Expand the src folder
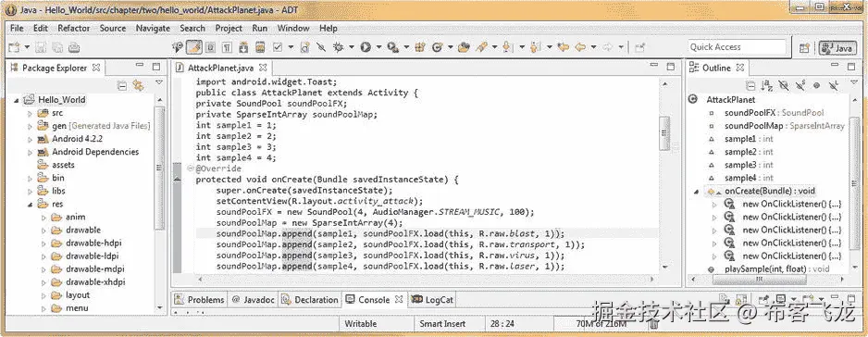The height and width of the screenshot is (337, 868). point(30,113)
